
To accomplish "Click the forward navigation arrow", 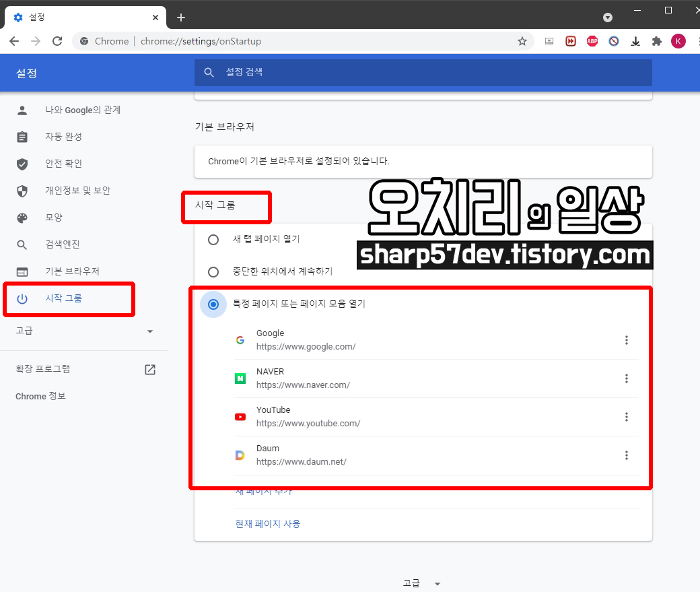I will [36, 42].
